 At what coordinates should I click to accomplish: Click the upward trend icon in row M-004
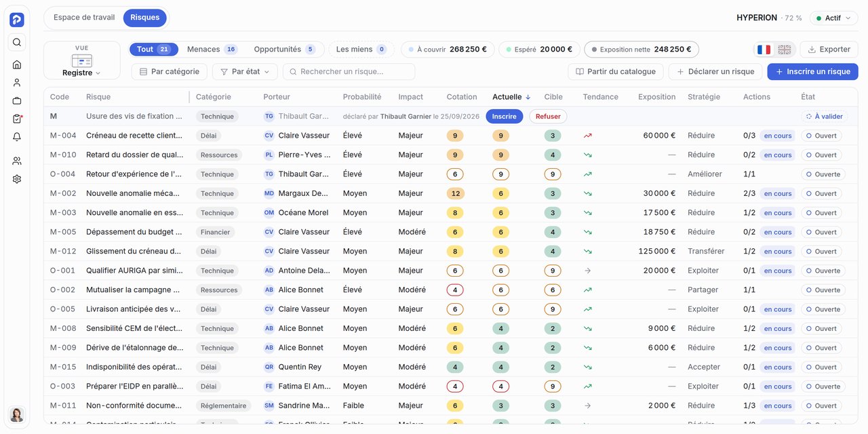pos(588,136)
